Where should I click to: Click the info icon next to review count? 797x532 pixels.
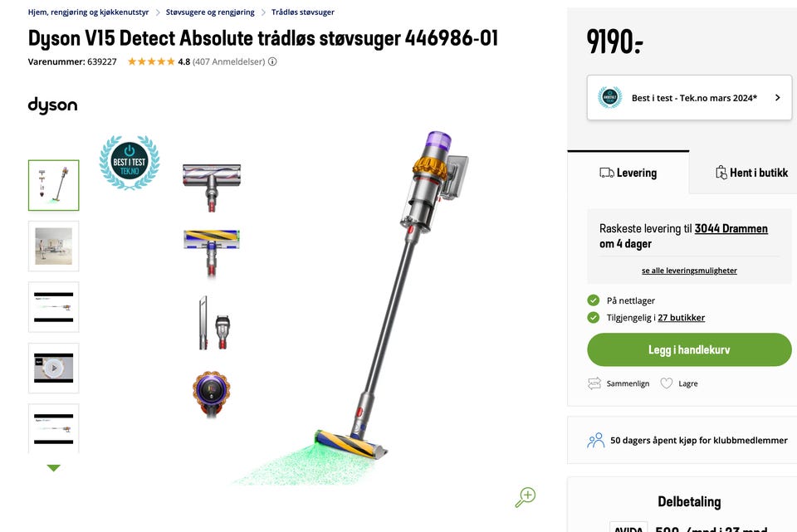(272, 61)
